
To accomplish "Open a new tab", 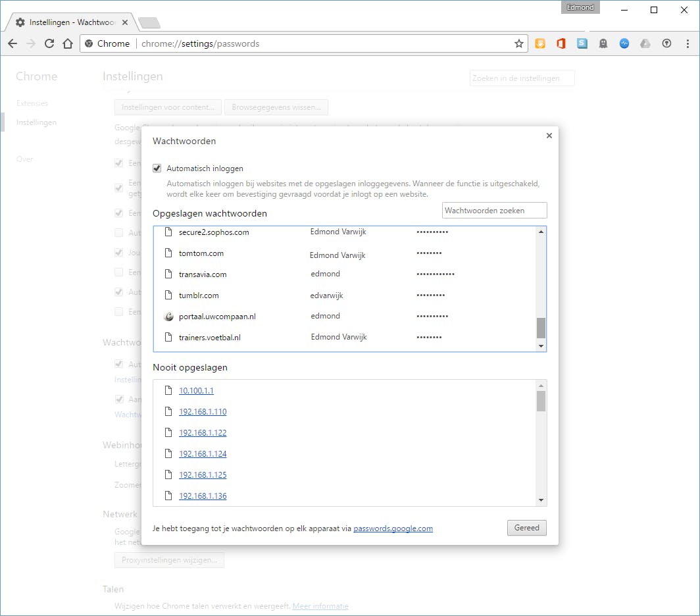I will point(149,22).
